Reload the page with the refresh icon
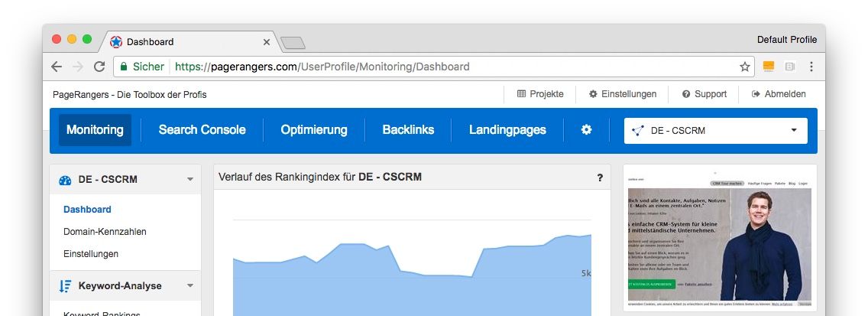 click(99, 67)
